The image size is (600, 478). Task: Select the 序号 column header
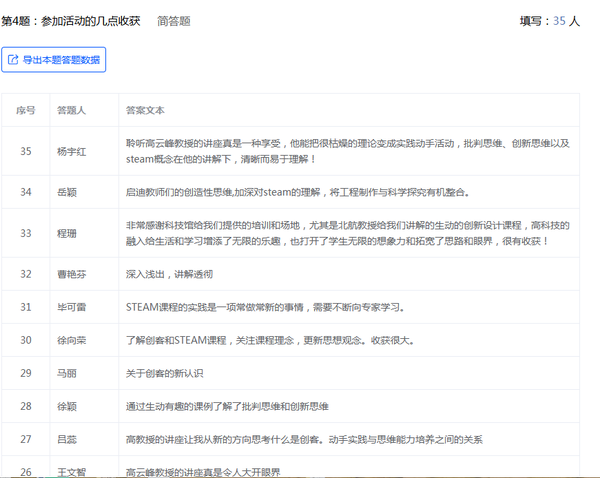[26, 110]
